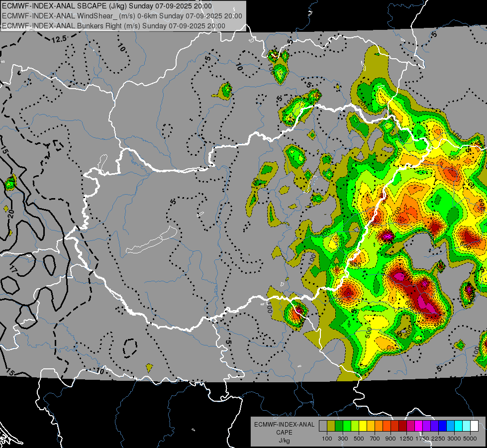Click the pure yellow legend swatch
Image resolution: width=487 pixels, height=448 pixels.
tap(363, 426)
